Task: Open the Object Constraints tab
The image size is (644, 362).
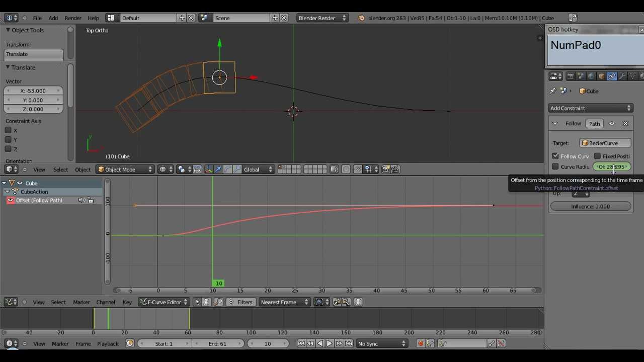Action: (x=612, y=76)
